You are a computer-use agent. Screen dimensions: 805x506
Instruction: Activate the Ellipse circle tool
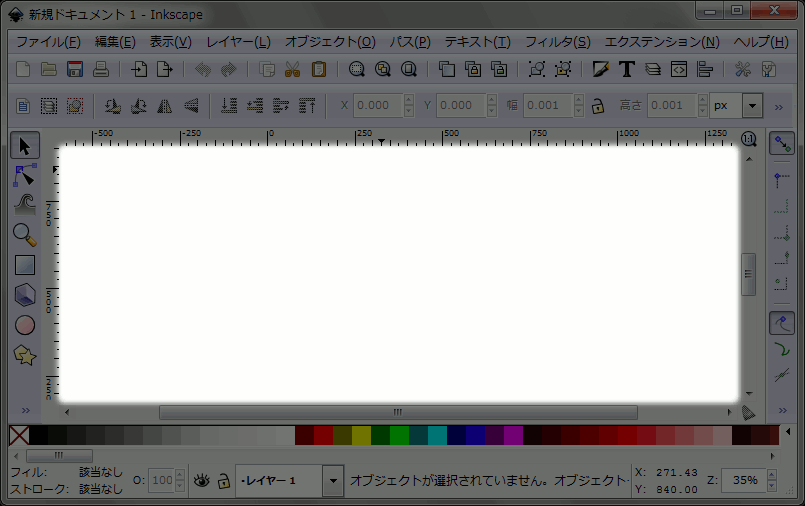25,325
